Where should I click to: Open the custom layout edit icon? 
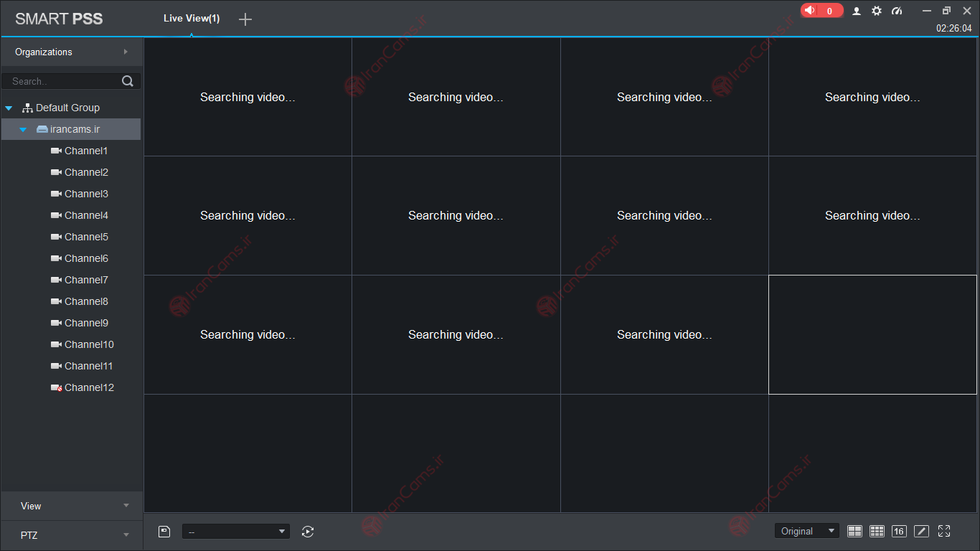pos(922,531)
